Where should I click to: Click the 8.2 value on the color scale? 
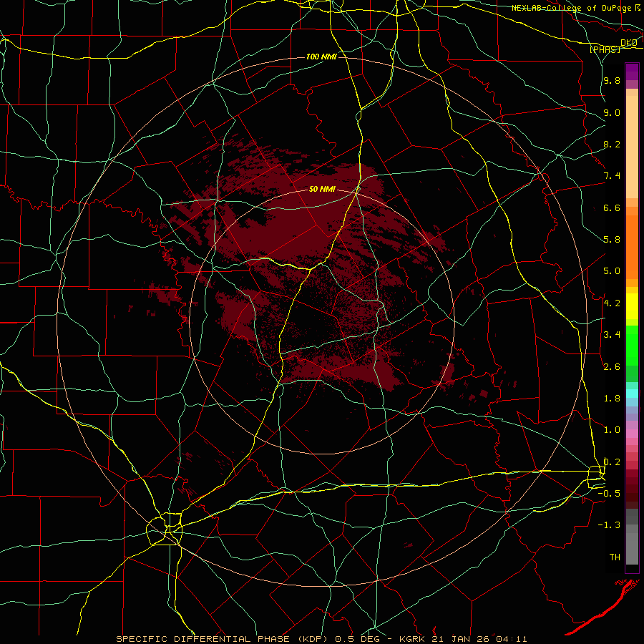(612, 144)
